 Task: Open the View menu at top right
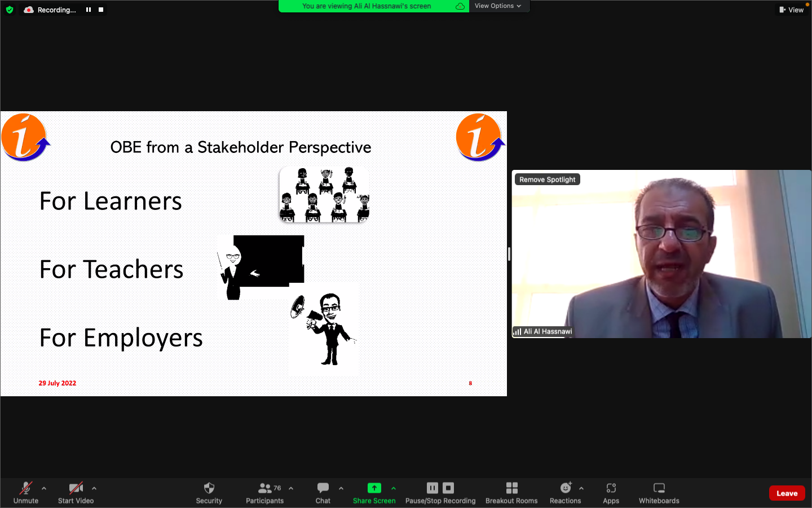point(792,10)
